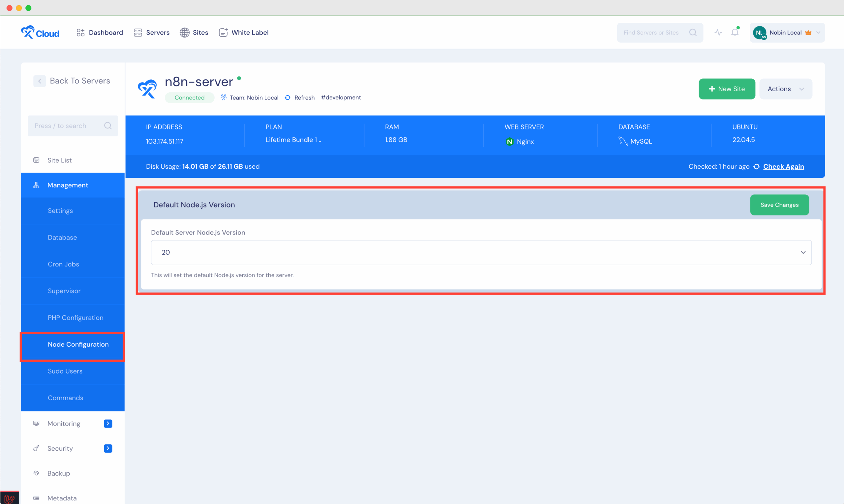Click the Save Changes button
844x504 pixels.
click(x=779, y=205)
